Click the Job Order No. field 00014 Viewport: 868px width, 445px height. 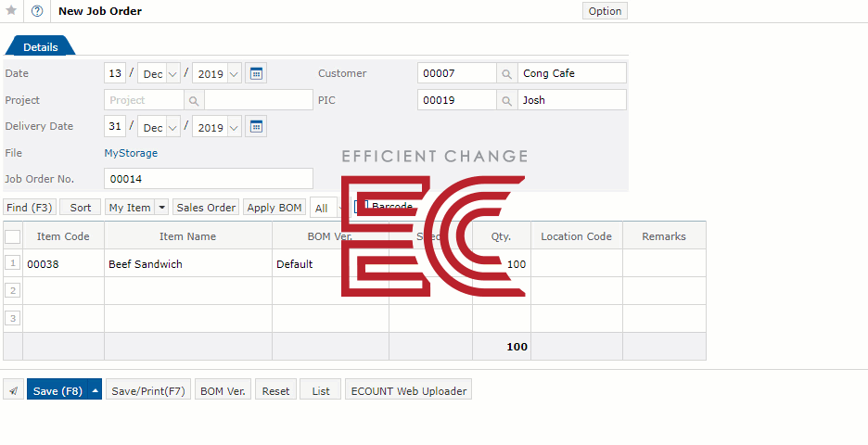click(x=209, y=179)
